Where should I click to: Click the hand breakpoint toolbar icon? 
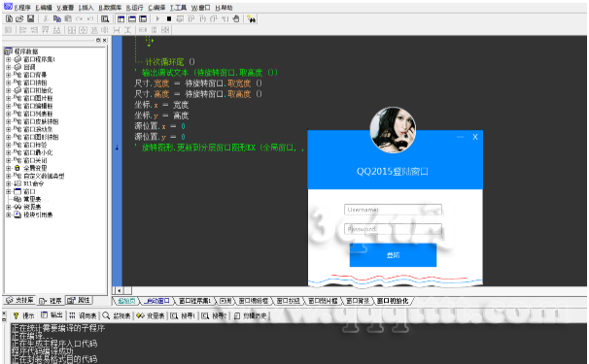(236, 18)
